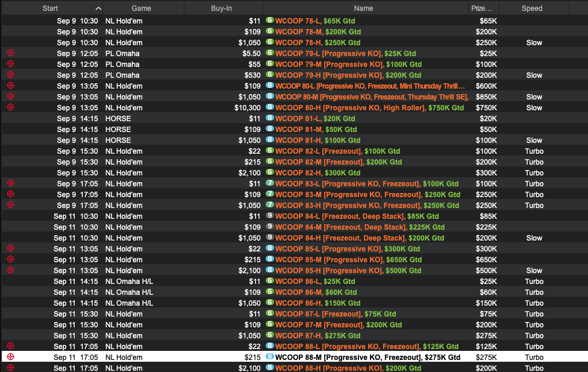Viewport: 588px width, 372px height.
Task: Click NL Omaha H/L cell of WCOOP 86-M
Action: pyautogui.click(x=129, y=292)
